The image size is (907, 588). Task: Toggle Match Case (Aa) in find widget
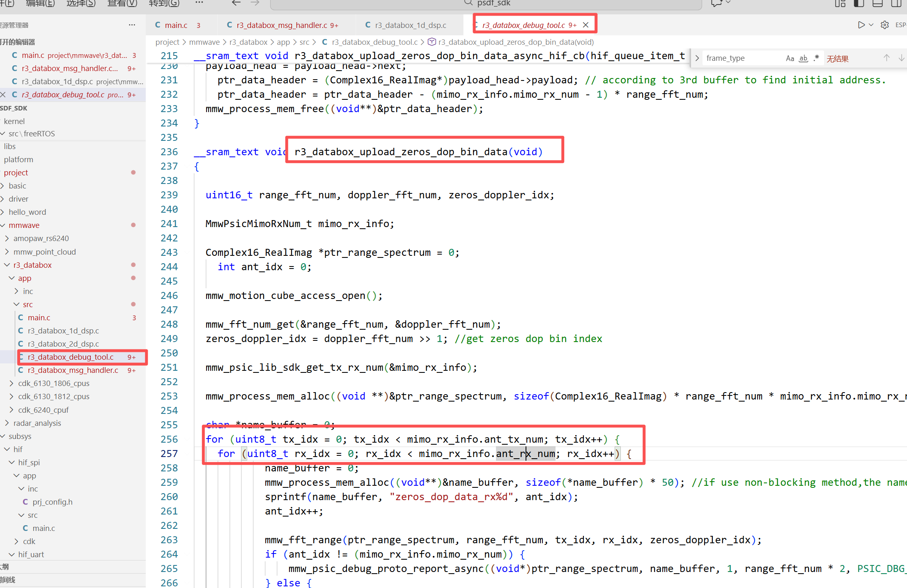pos(790,58)
